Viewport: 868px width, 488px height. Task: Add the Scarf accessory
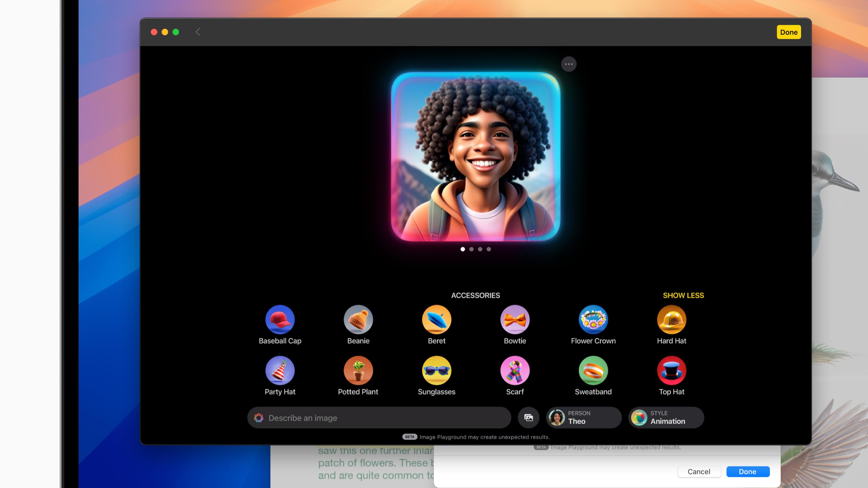(x=515, y=371)
